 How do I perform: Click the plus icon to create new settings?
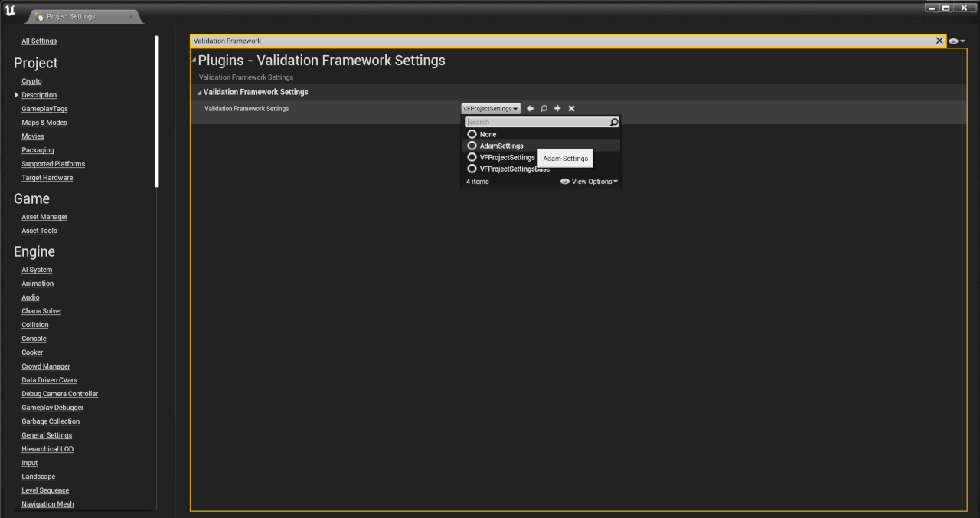pyautogui.click(x=557, y=109)
